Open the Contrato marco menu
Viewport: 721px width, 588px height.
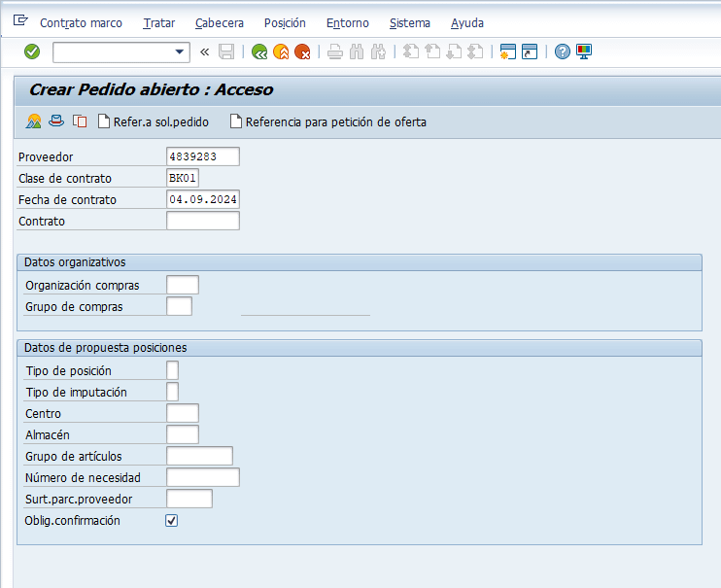(x=81, y=22)
